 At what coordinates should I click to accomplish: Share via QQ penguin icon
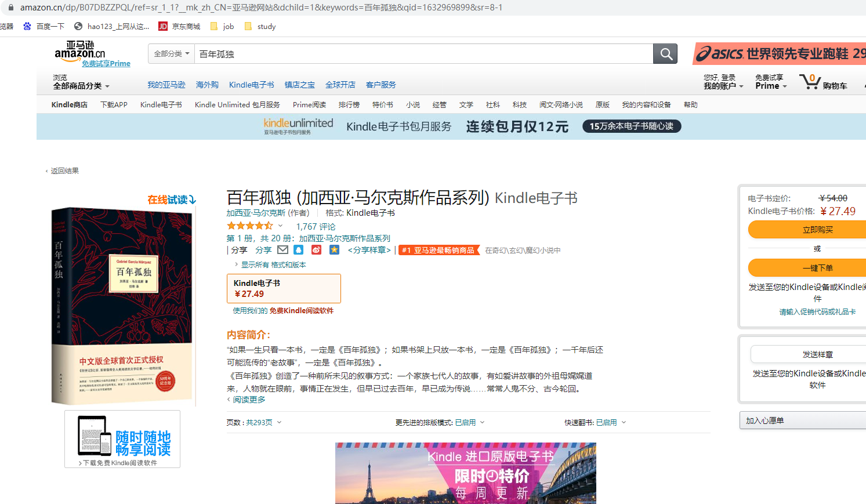click(298, 250)
